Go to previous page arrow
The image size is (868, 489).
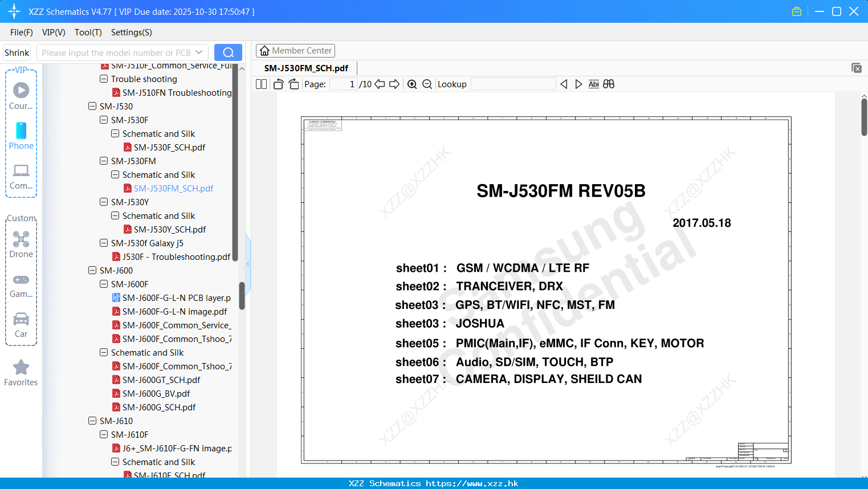point(380,84)
